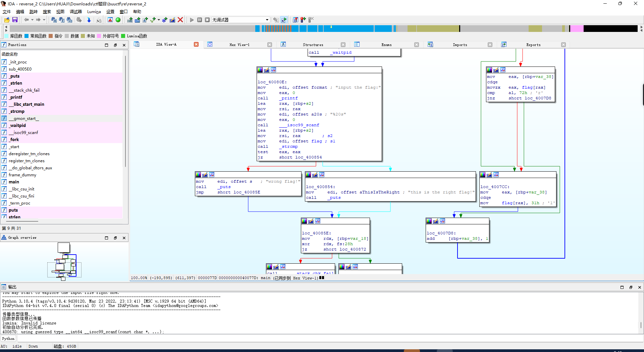Switch to the Structures tab

[313, 45]
